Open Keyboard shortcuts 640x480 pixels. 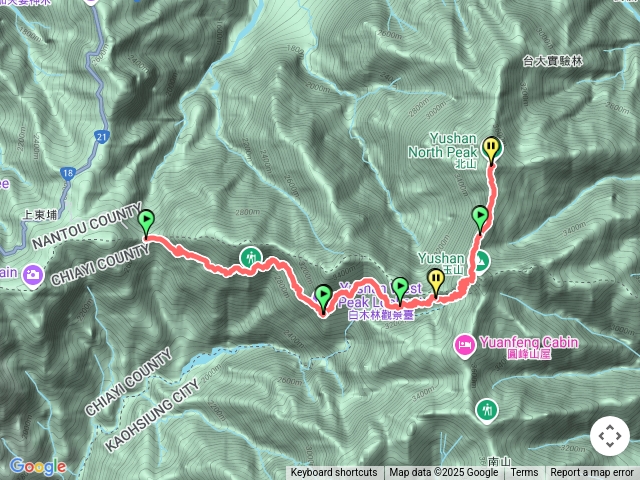tap(334, 473)
